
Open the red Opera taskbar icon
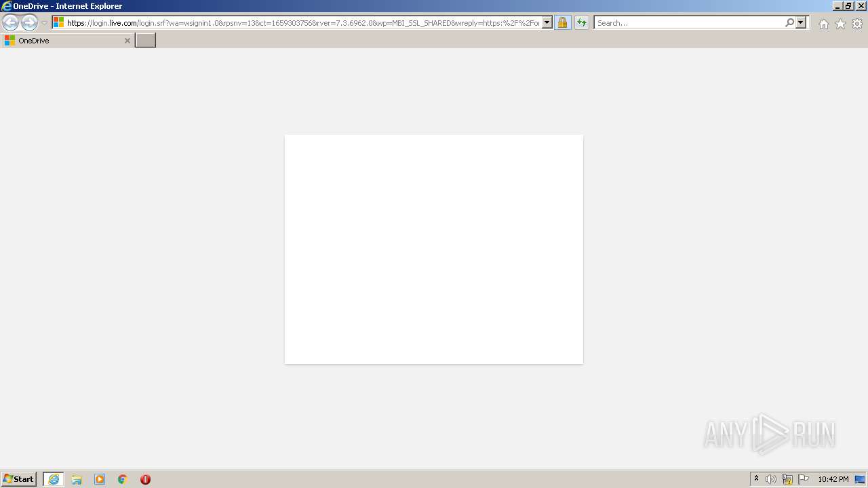(x=145, y=479)
